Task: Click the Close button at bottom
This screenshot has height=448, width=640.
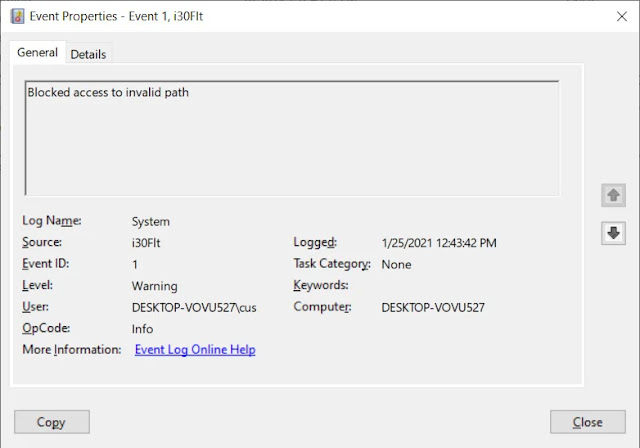Action: [587, 422]
